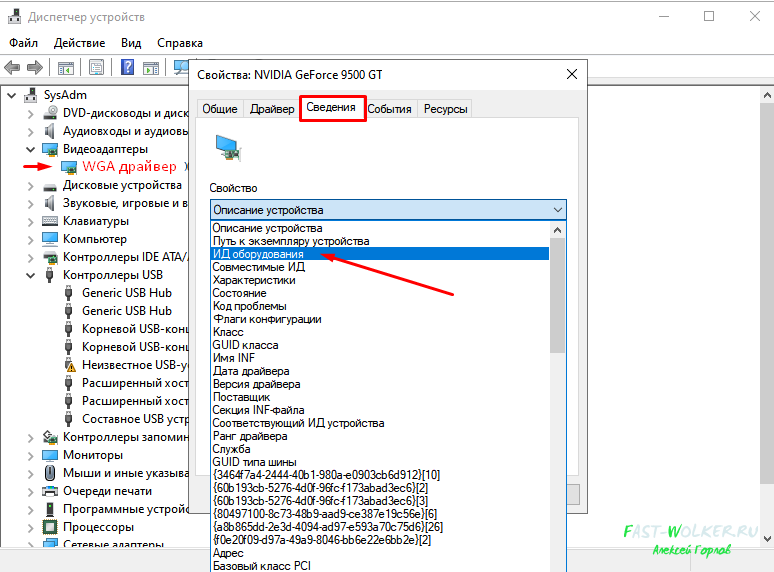This screenshot has width=774, height=572.
Task: Click the Контроллеры USB plug icon
Action: click(x=50, y=275)
